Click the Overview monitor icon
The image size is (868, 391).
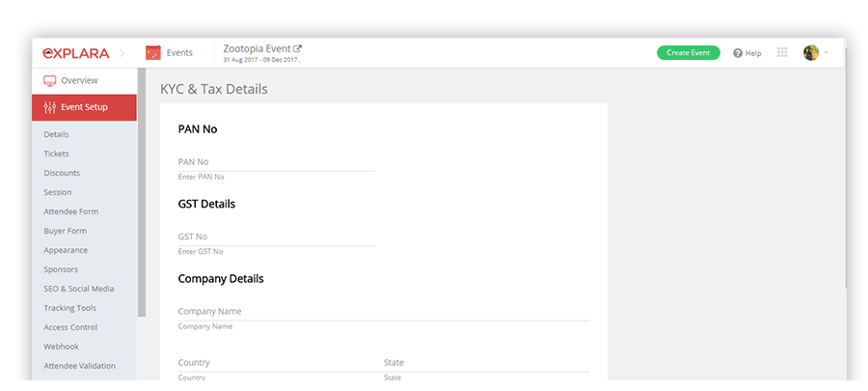tap(50, 81)
